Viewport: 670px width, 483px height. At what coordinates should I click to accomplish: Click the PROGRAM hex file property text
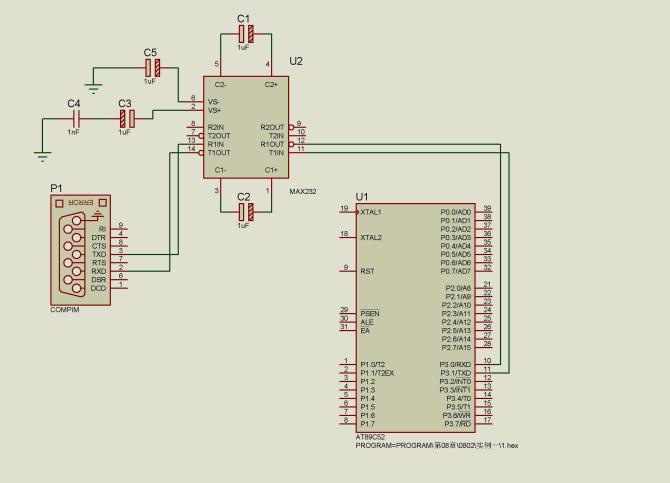437,445
